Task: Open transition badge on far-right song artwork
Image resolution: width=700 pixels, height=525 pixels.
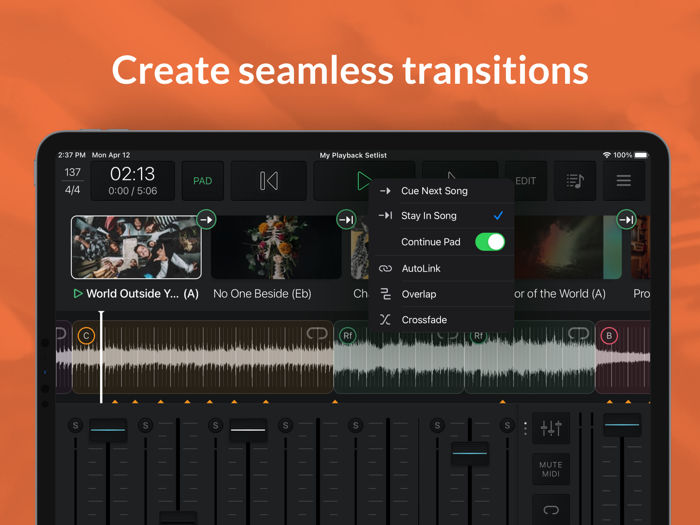Action: [x=626, y=220]
